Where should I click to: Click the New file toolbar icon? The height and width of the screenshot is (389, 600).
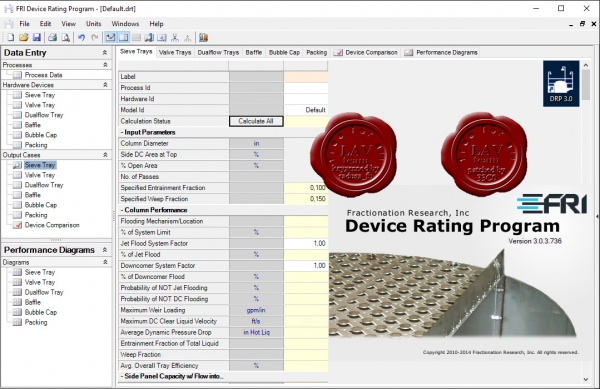click(11, 37)
